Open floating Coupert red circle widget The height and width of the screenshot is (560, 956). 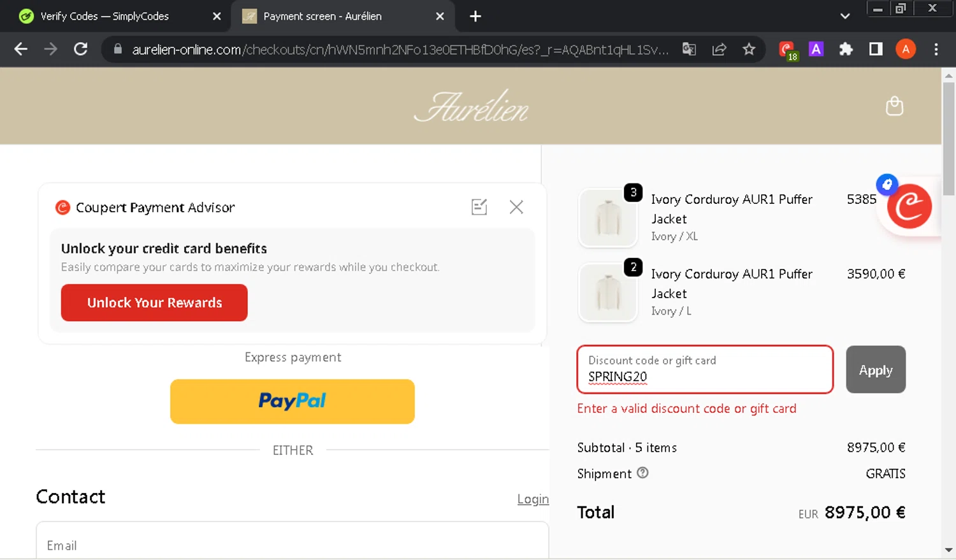coord(909,206)
